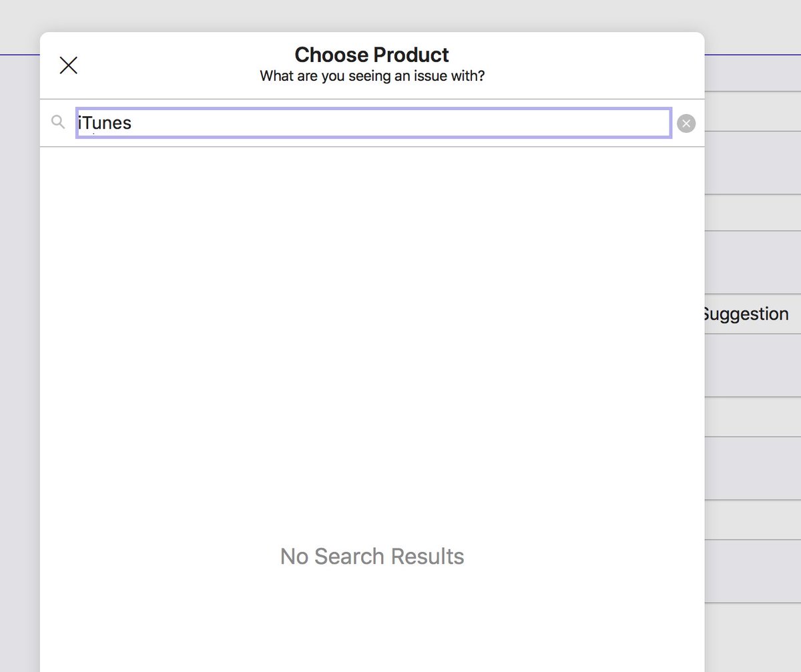
Task: Click the Choose Product heading
Action: (372, 55)
